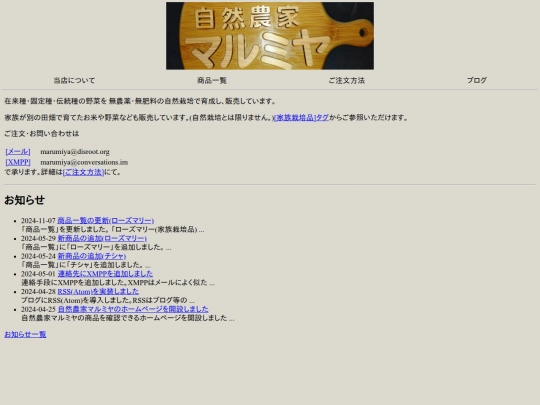Click the [XMPP] contact link
This screenshot has height=405, width=540.
18,162
